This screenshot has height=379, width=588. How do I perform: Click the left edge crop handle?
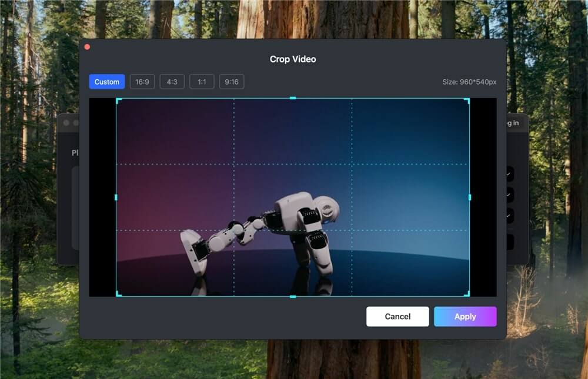coord(116,197)
